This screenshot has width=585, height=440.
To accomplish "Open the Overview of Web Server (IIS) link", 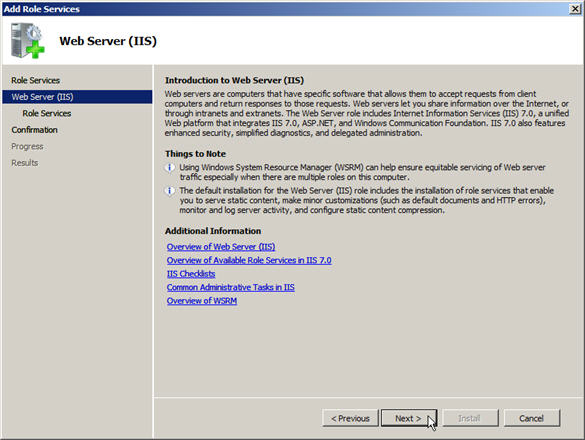I will tap(221, 247).
